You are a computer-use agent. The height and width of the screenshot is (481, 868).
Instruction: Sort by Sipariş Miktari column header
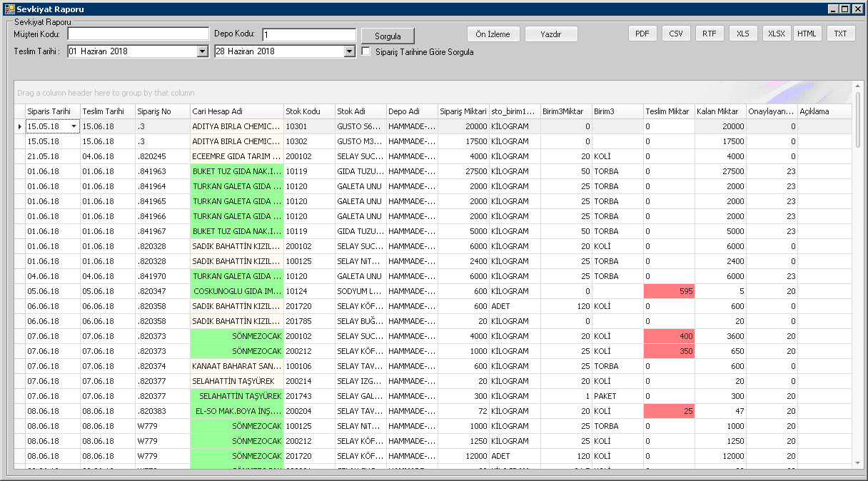(x=463, y=111)
